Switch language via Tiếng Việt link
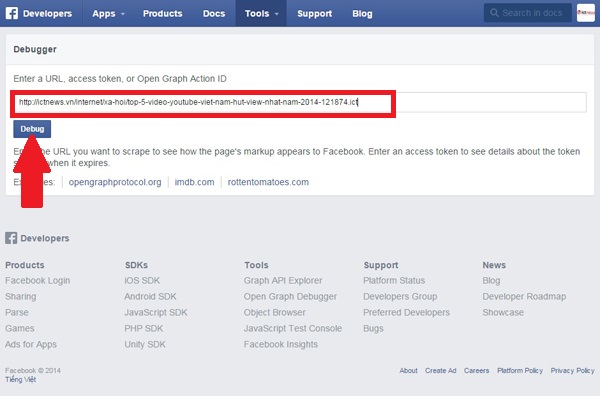 (20, 380)
